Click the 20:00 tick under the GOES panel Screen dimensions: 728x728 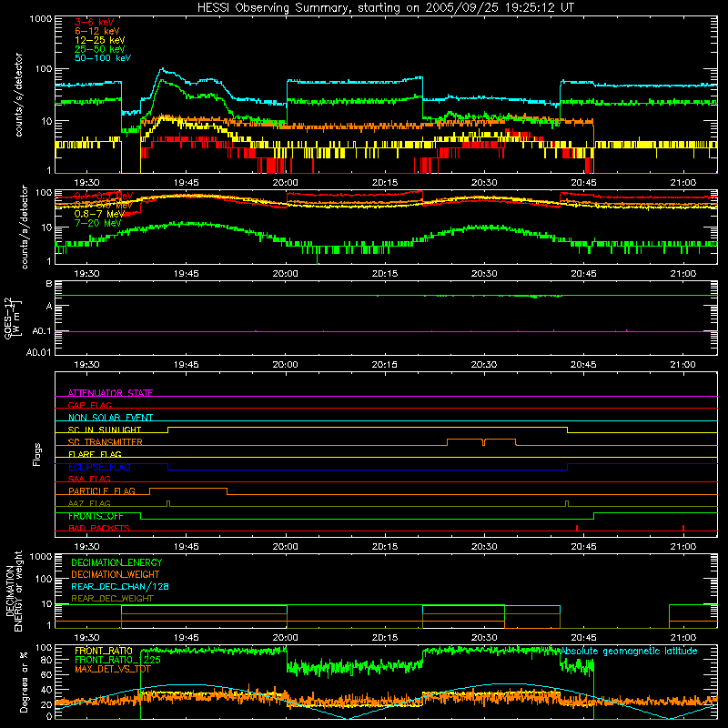click(285, 365)
